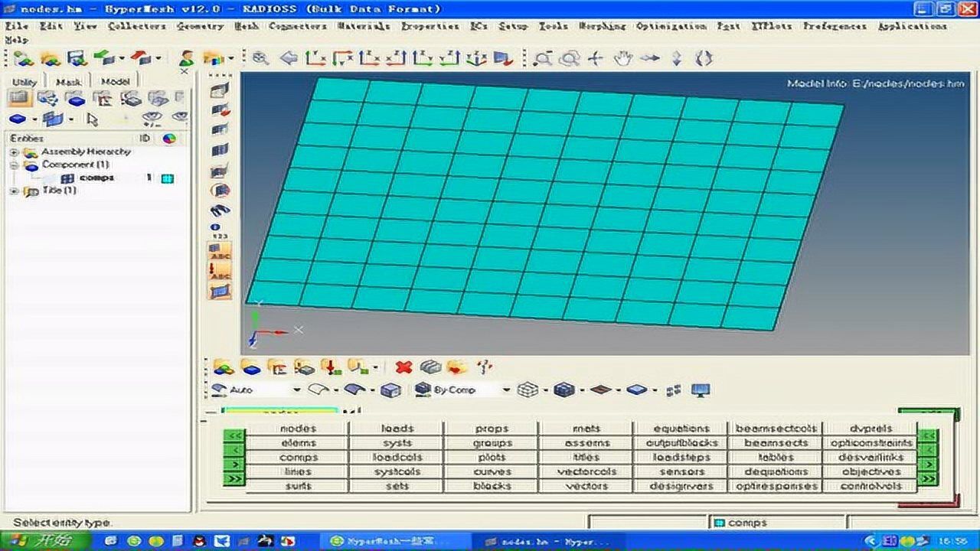Click the numbers 123 display icon
The width and height of the screenshot is (980, 551).
220,230
